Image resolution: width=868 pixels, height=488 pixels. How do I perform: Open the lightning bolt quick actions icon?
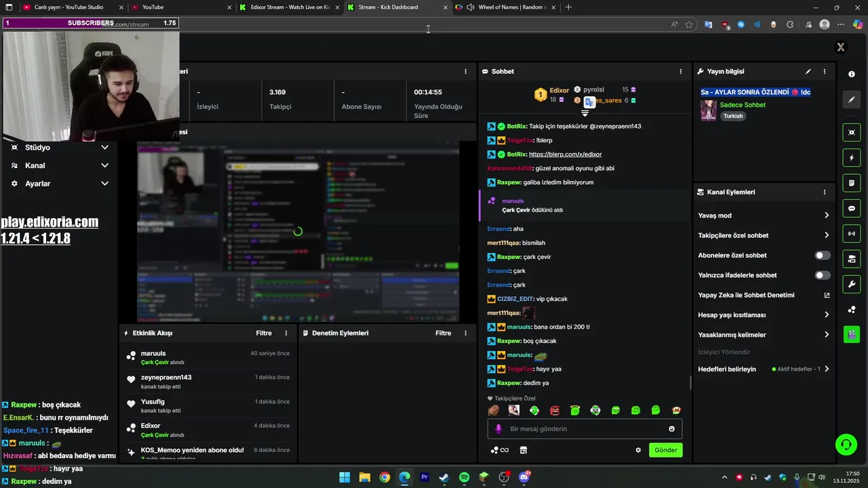[852, 158]
